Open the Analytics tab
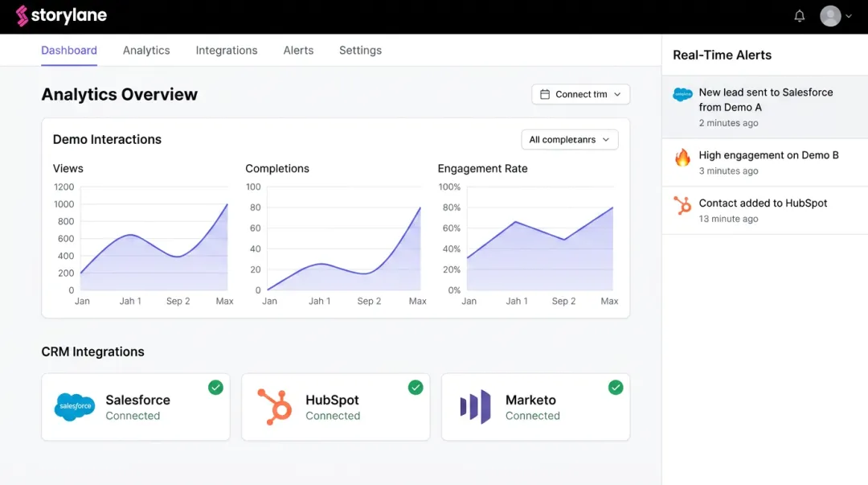 (146, 51)
